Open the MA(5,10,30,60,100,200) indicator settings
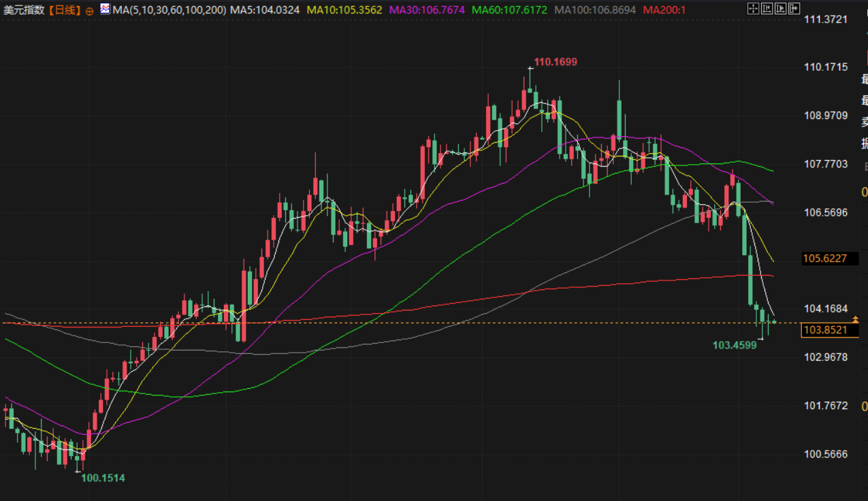Viewport: 868px width, 501px height. pyautogui.click(x=168, y=10)
